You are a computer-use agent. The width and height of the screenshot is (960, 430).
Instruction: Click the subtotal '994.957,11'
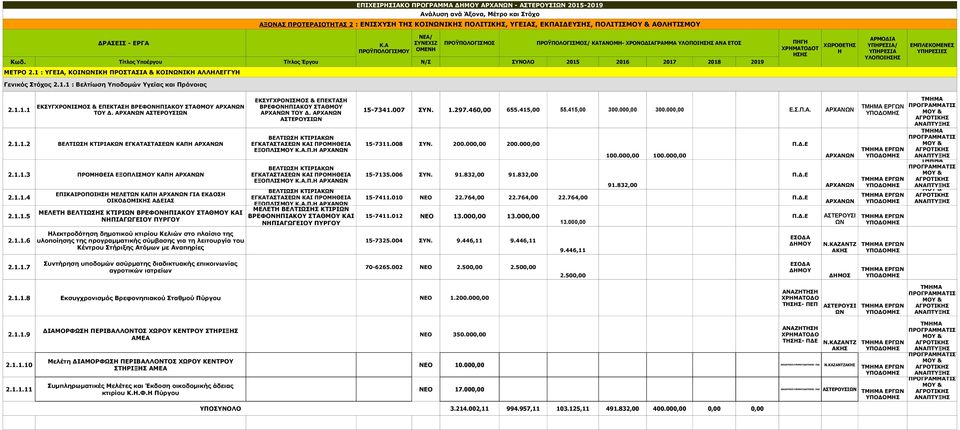click(x=523, y=408)
